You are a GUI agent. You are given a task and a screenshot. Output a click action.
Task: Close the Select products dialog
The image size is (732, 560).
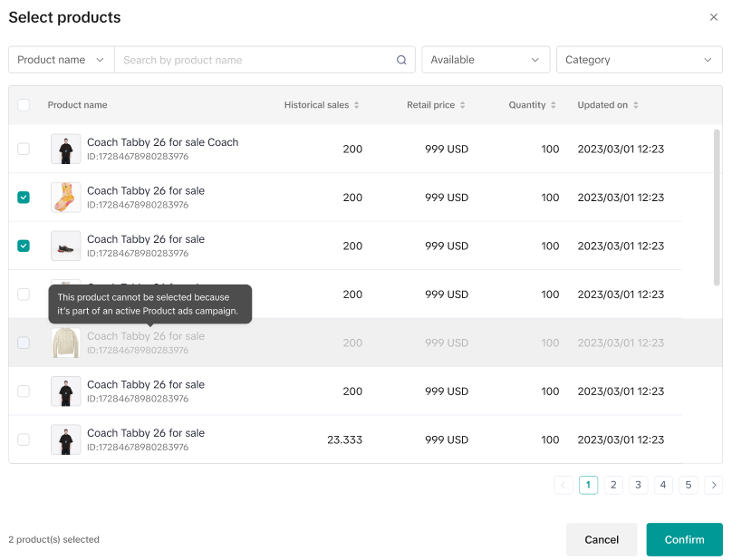713,17
